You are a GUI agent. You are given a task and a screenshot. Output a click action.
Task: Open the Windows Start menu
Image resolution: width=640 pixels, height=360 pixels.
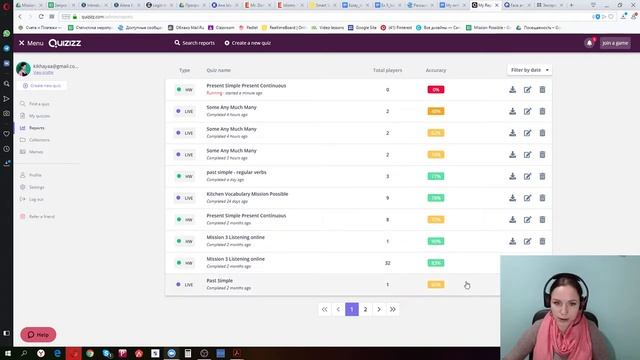pos(7,353)
